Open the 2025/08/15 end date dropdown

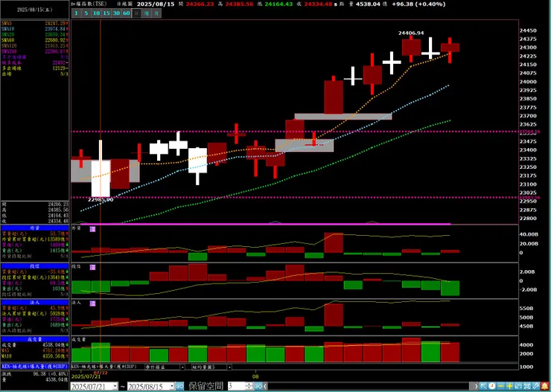[172, 386]
